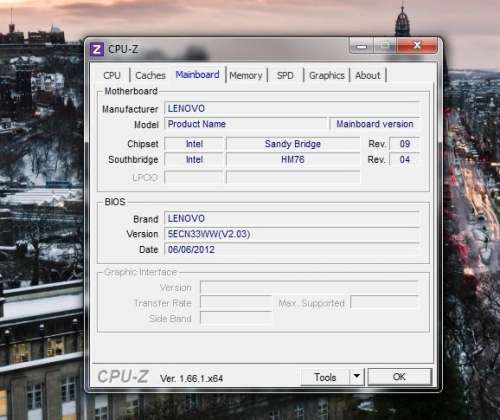Viewport: 500px width, 420px height.
Task: Click the Graphic Interface Version field
Action: (309, 287)
